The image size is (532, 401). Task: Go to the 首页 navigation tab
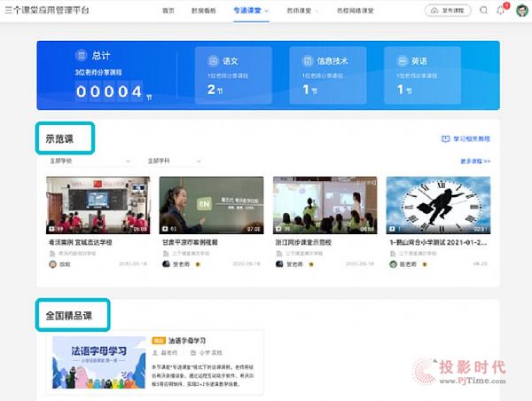(168, 11)
